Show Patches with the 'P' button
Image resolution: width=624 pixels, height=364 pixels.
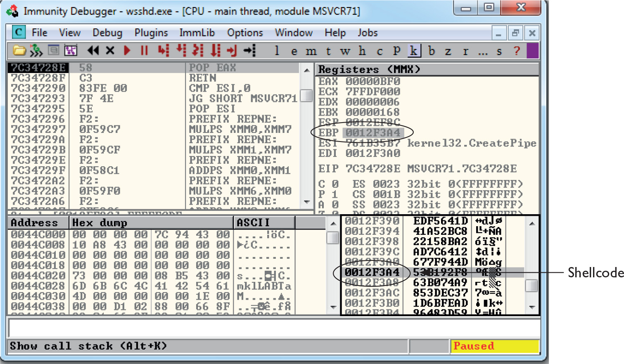[396, 51]
